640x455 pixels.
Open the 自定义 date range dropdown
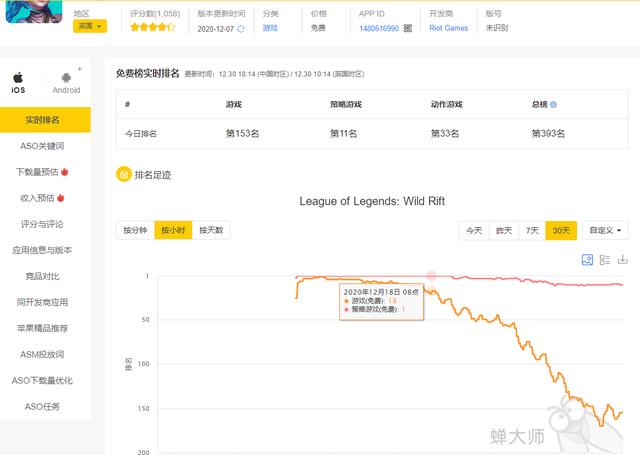(605, 231)
